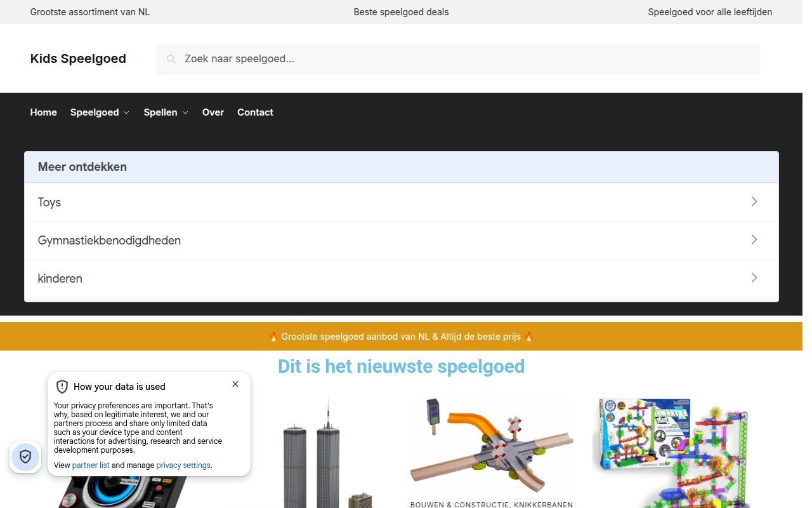The height and width of the screenshot is (508, 812).
Task: Open the chevron on the Toys row
Action: click(754, 201)
